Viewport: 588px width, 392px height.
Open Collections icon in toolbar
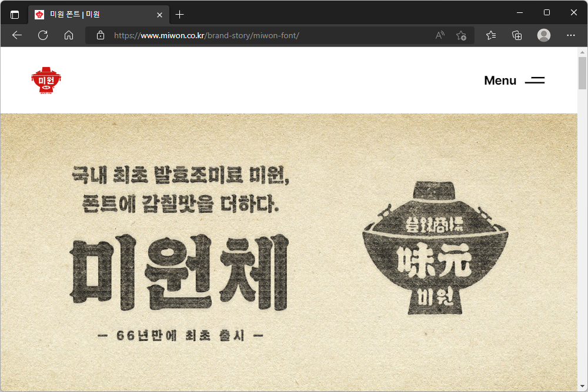click(x=517, y=36)
